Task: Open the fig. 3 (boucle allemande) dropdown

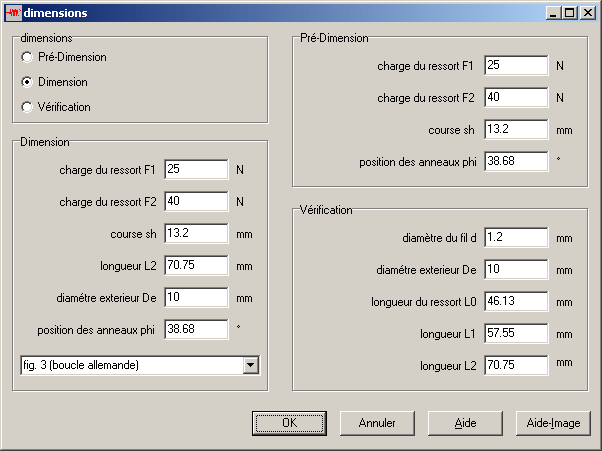Action: coord(249,365)
